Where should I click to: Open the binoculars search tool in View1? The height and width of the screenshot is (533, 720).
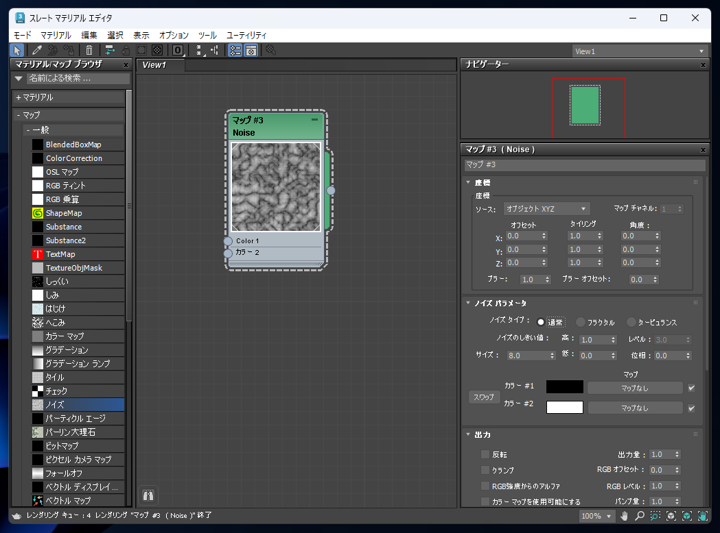point(148,495)
